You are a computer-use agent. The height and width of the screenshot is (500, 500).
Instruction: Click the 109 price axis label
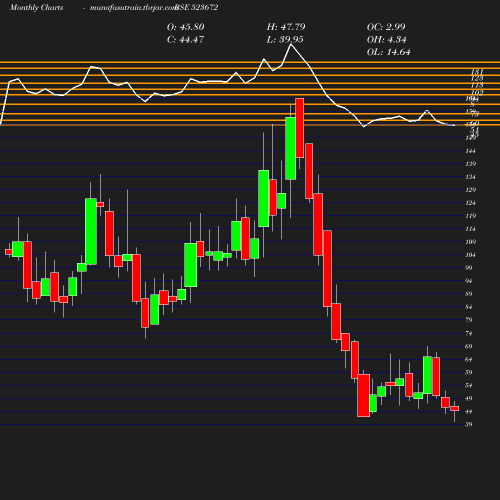[x=470, y=242]
